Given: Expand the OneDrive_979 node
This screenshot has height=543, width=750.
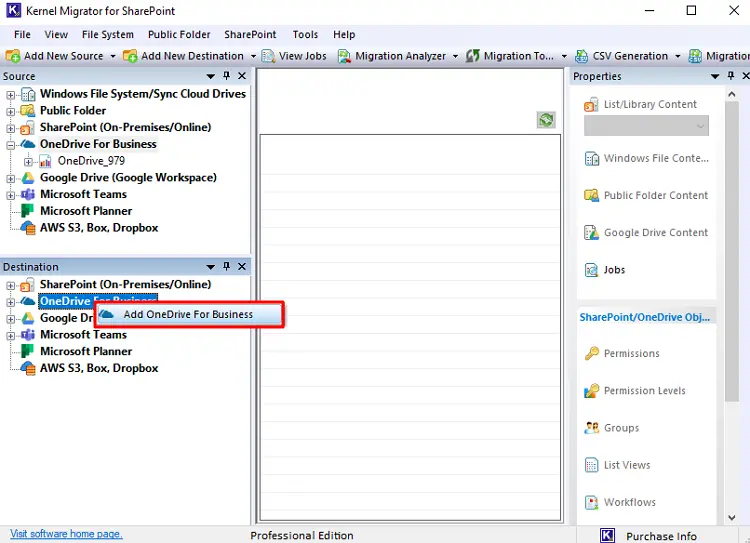Looking at the screenshot, I should tap(28, 162).
